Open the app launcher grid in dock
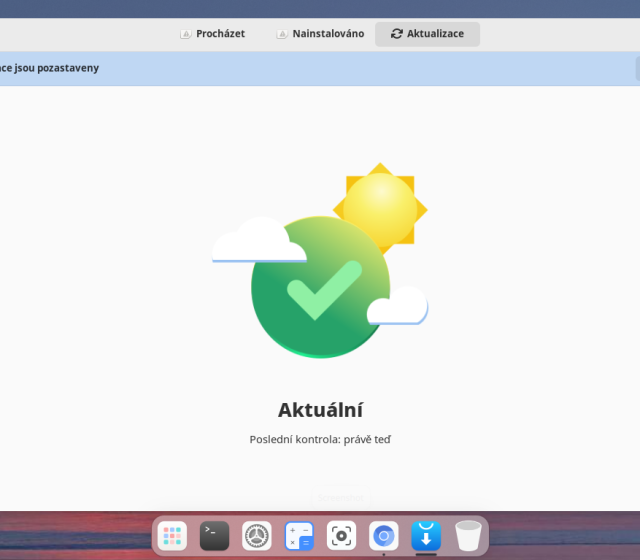This screenshot has width=640, height=560. coord(174,536)
